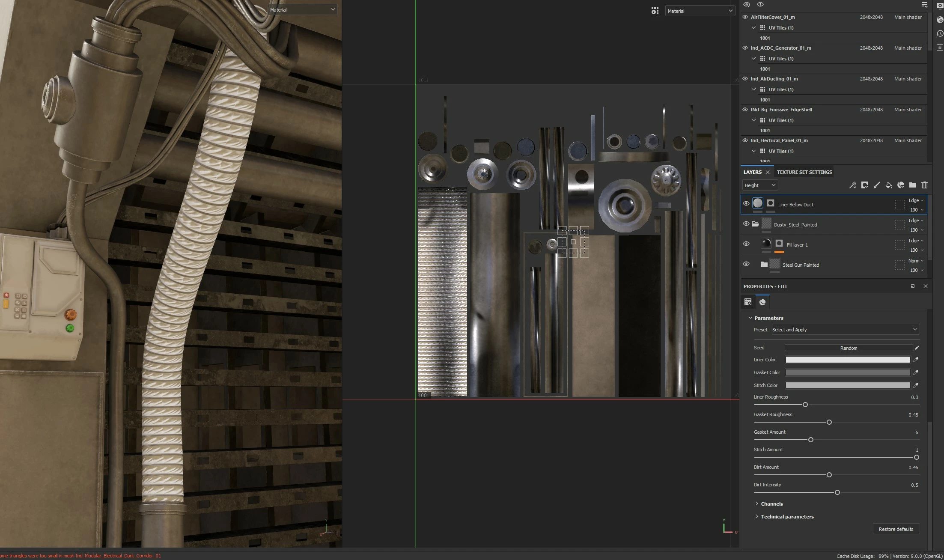Click the add smart material icon
This screenshot has height=560, width=944.
pos(901,185)
